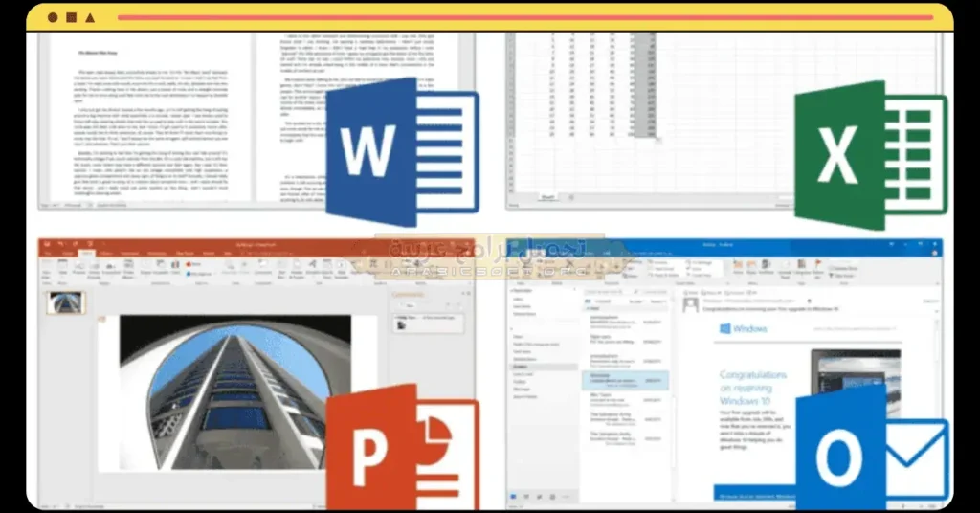Screen dimensions: 980x513
Task: Open Mail view in Outlook's bottom navigation
Action: (514, 497)
